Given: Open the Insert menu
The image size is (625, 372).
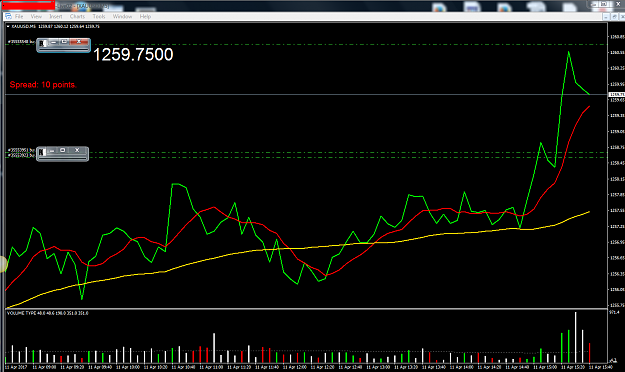Looking at the screenshot, I should [x=56, y=16].
